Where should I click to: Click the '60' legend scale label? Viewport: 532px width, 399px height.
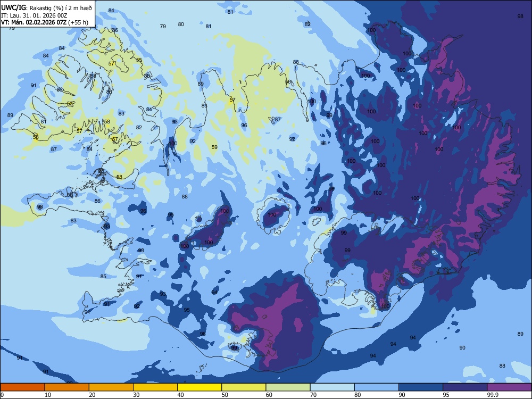coord(269,395)
